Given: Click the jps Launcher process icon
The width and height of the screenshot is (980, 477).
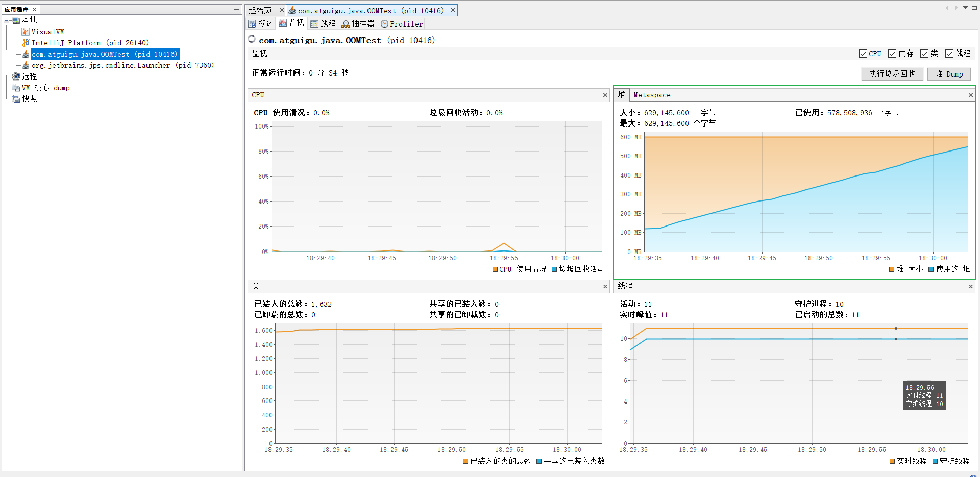Looking at the screenshot, I should pyautogui.click(x=26, y=65).
